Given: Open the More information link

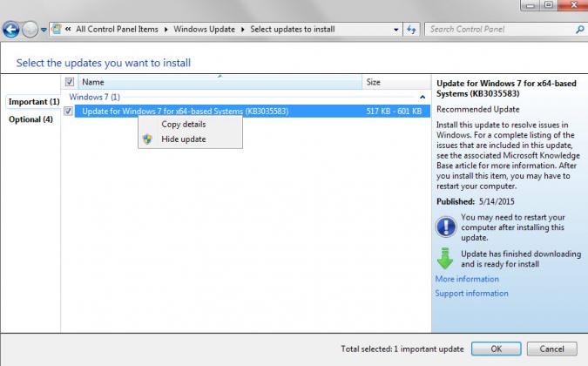Looking at the screenshot, I should [x=467, y=279].
